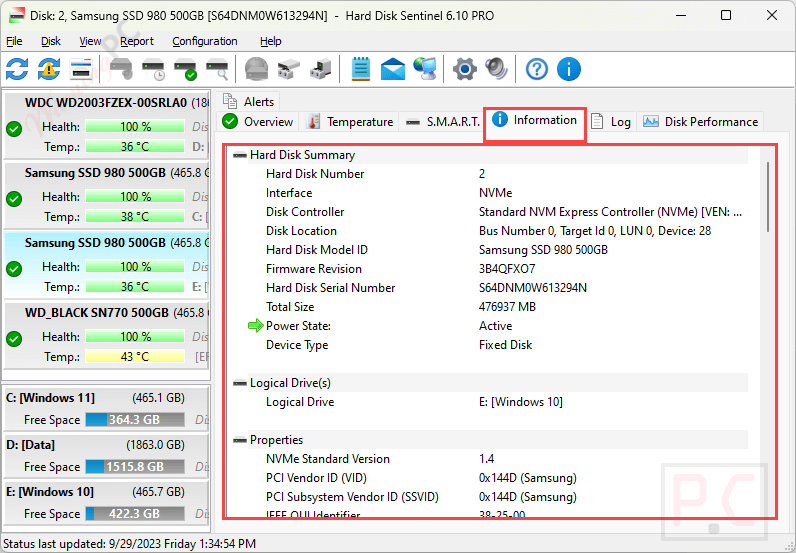Open the Report menu
Image resolution: width=796 pixels, height=553 pixels.
[137, 41]
